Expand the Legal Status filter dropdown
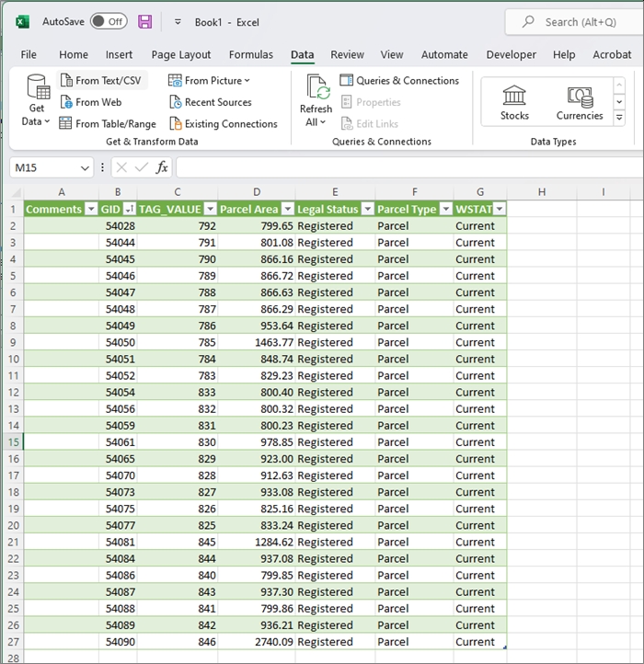Screen dimensions: 644x664 366,210
